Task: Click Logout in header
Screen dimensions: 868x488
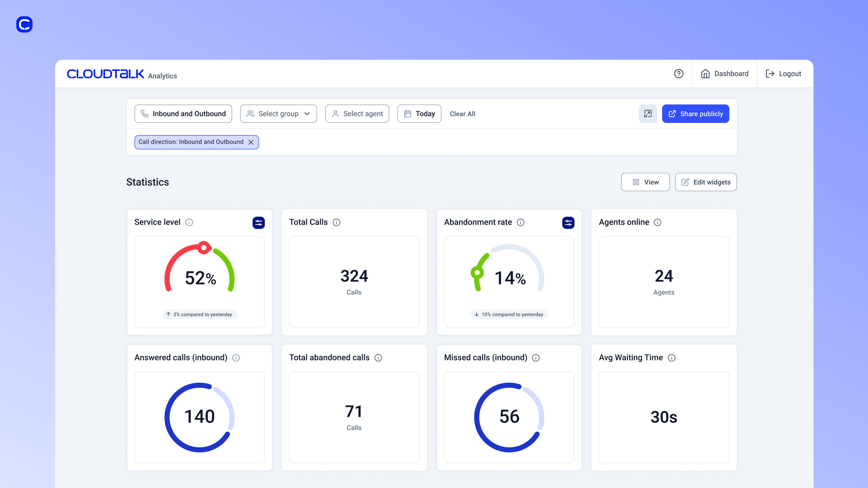Action: point(783,73)
